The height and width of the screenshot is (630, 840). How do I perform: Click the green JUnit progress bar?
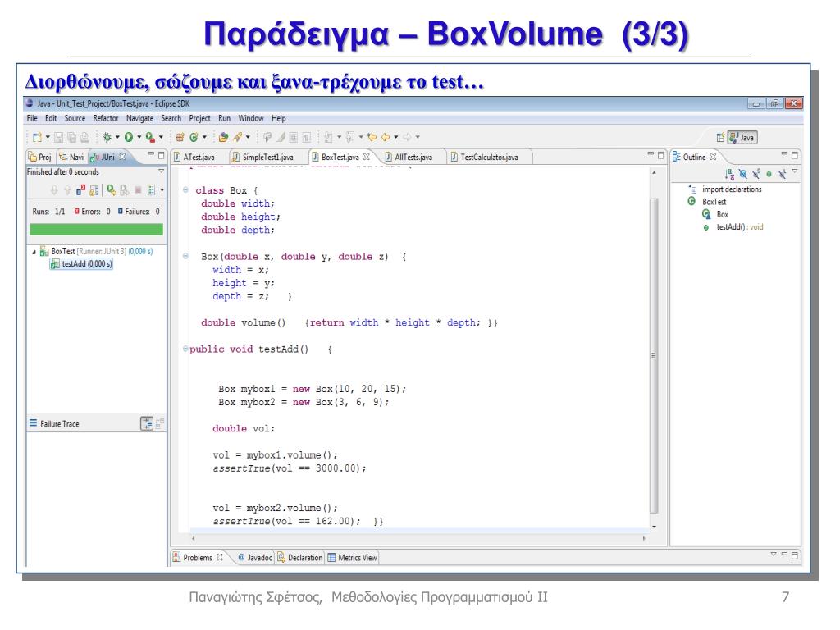97,230
